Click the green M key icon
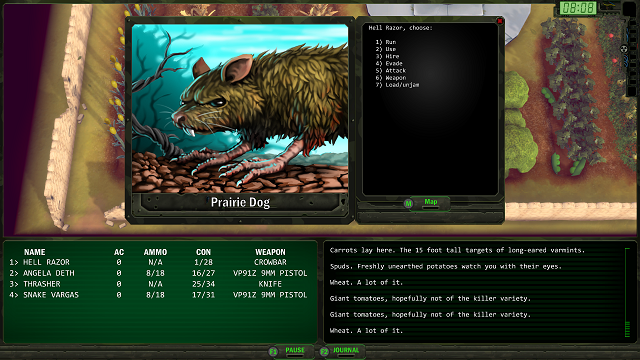The height and width of the screenshot is (360, 640). pos(408,203)
